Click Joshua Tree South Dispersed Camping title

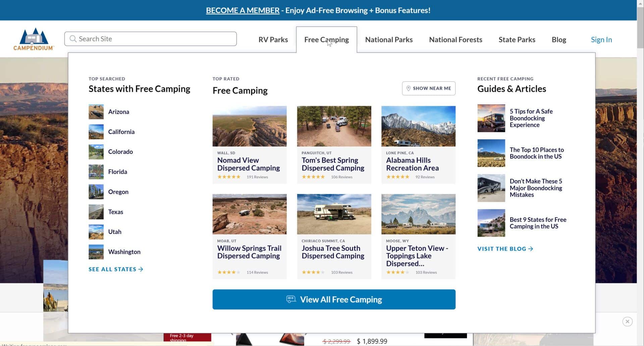point(333,252)
